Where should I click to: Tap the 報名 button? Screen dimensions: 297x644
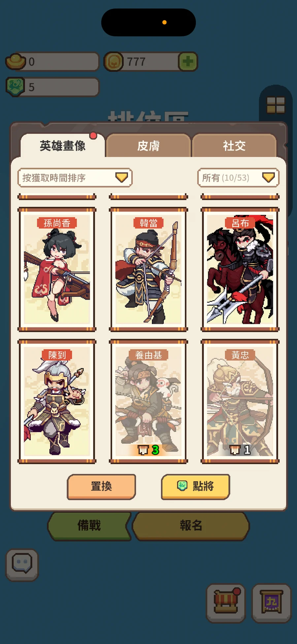point(191,525)
